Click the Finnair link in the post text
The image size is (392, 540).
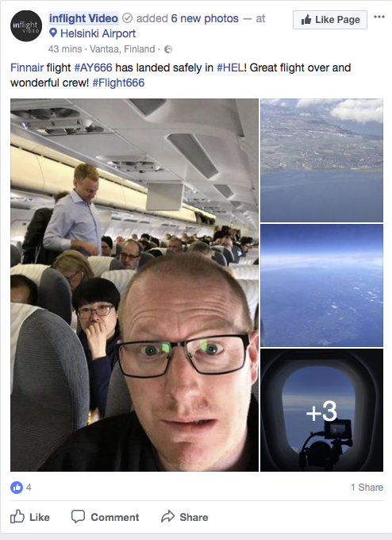click(27, 67)
